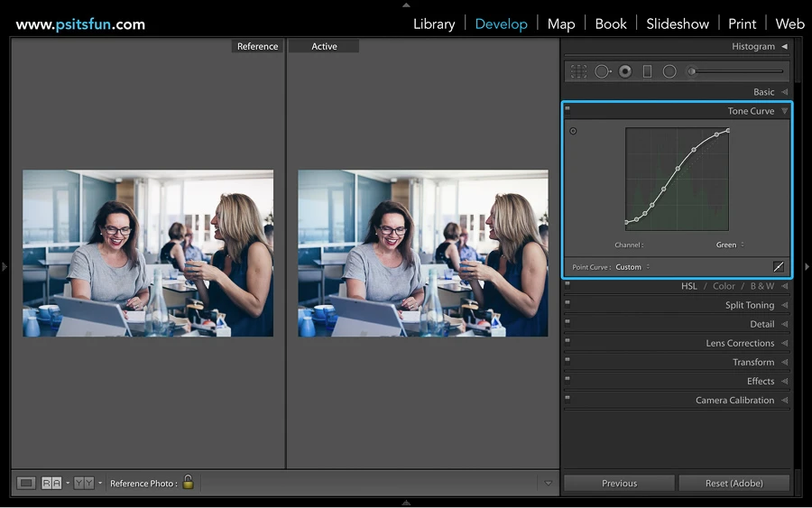The height and width of the screenshot is (508, 812).
Task: Hide the top module picker panel arrow
Action: (407, 5)
